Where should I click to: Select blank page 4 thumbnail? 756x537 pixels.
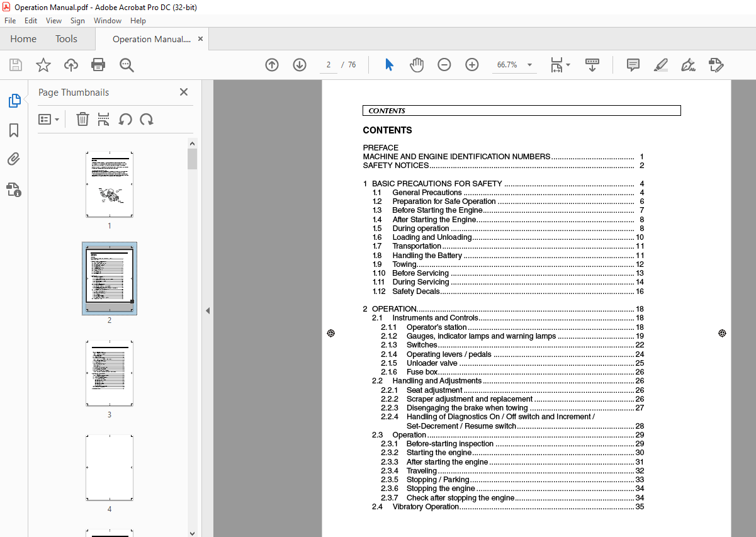click(x=110, y=467)
